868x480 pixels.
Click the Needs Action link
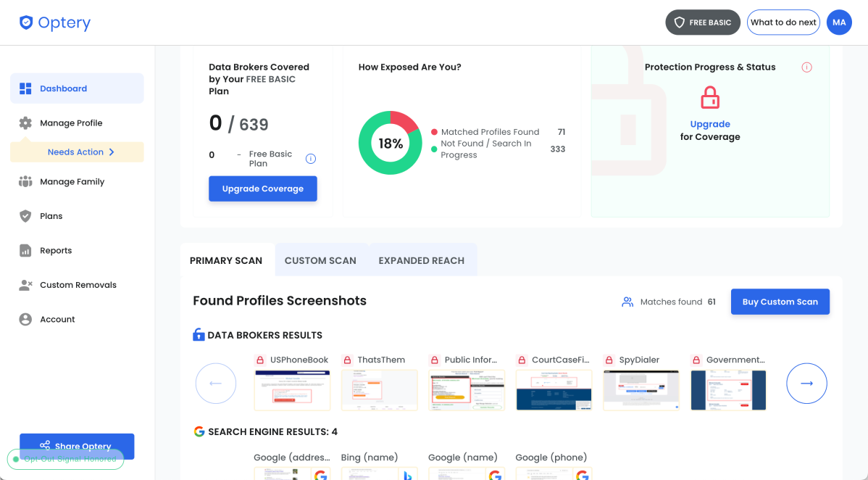point(75,152)
